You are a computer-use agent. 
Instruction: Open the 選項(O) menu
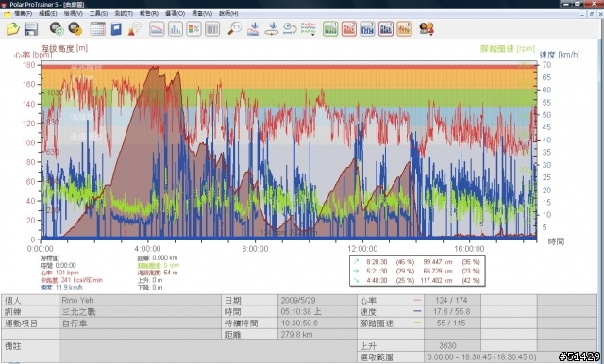click(x=175, y=14)
